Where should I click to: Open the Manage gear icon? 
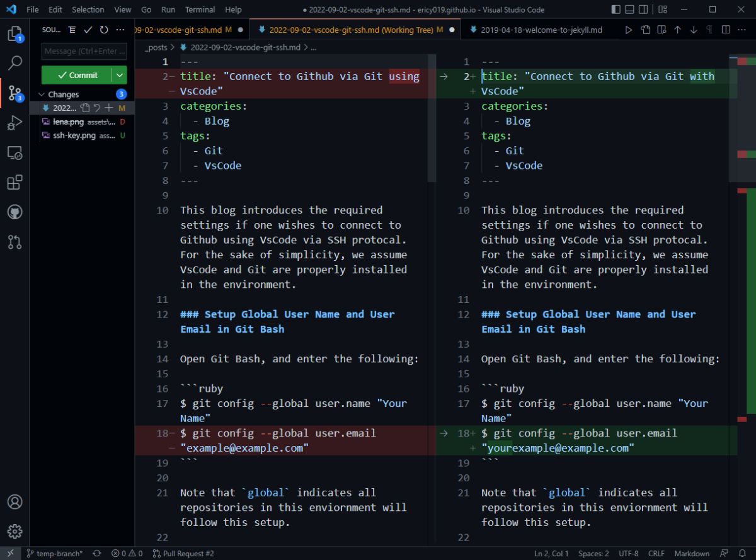pos(14,532)
